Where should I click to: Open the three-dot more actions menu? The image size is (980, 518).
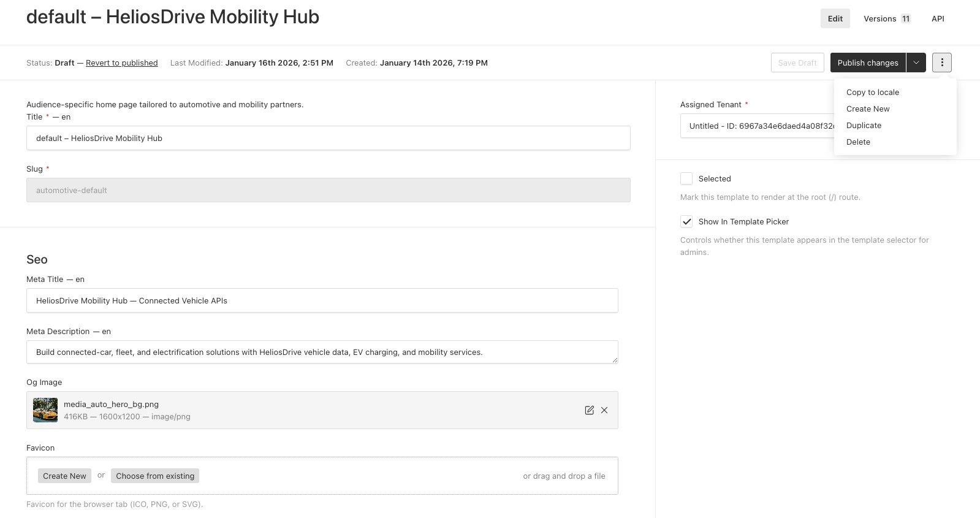pyautogui.click(x=942, y=63)
